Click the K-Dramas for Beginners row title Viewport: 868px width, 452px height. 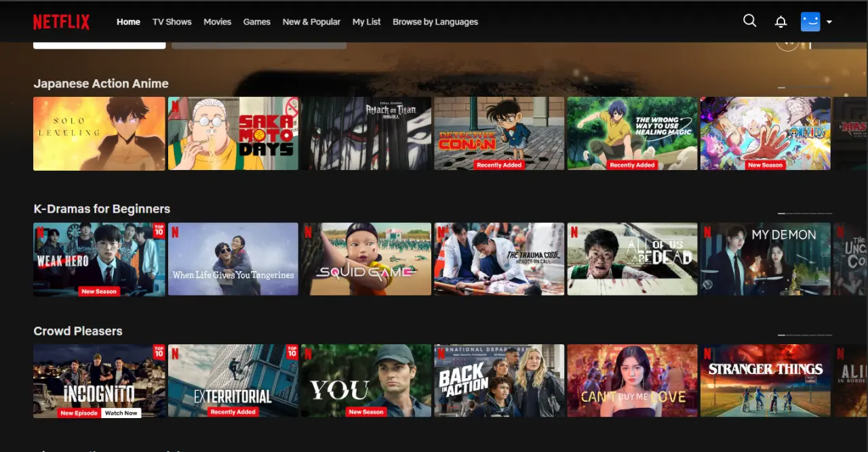102,209
